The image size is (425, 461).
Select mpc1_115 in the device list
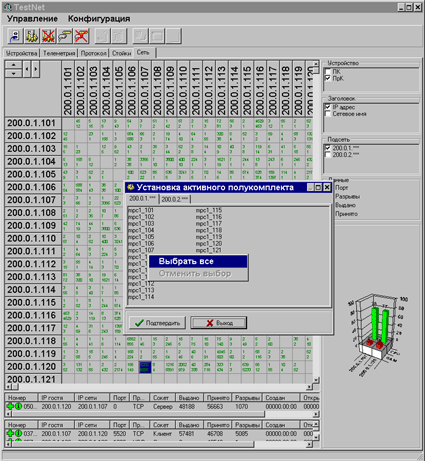click(209, 210)
